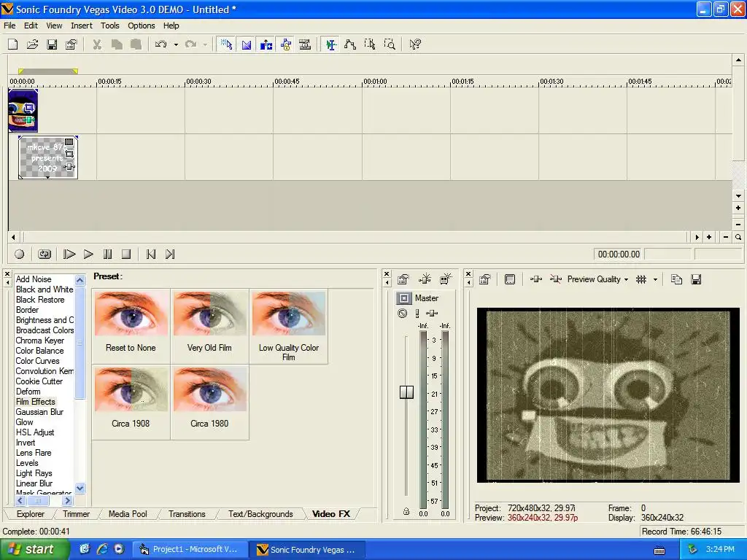The height and width of the screenshot is (560, 747).
Task: Open project Properties from the main toolbar
Action: (71, 44)
